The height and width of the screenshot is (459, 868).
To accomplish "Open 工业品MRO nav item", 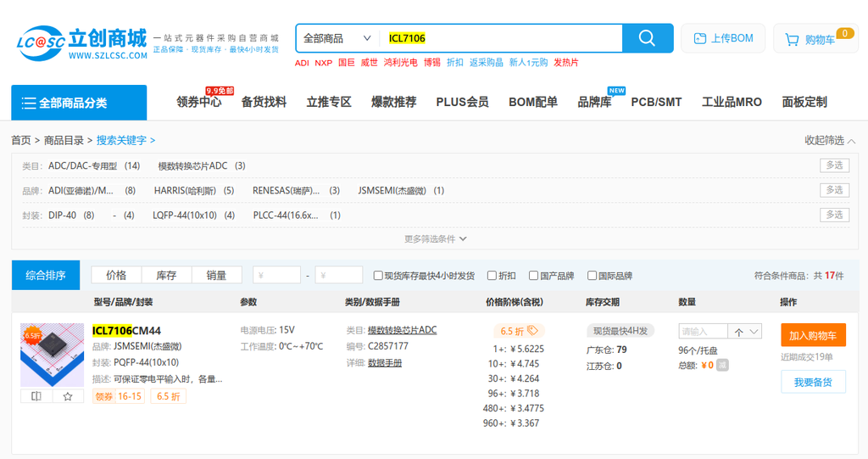I will point(732,102).
